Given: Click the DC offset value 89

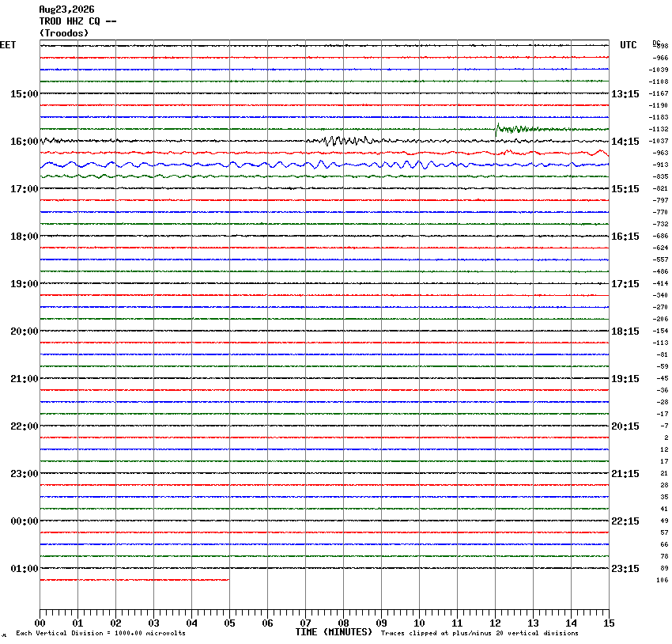Looking at the screenshot, I should pos(664,568).
